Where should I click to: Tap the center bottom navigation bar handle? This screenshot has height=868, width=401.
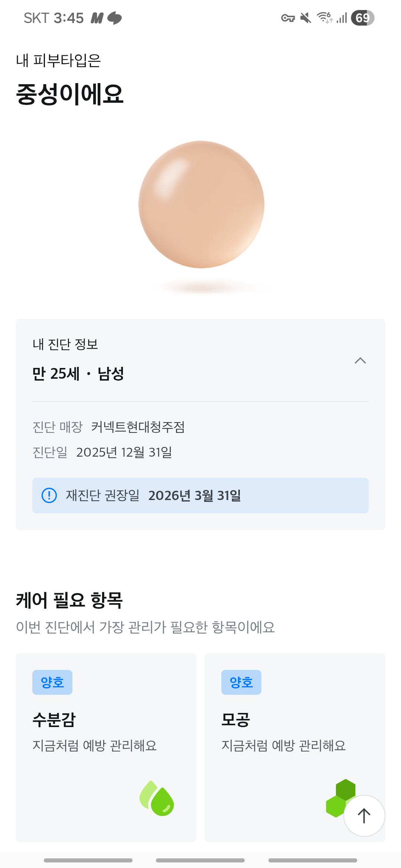coord(200,860)
